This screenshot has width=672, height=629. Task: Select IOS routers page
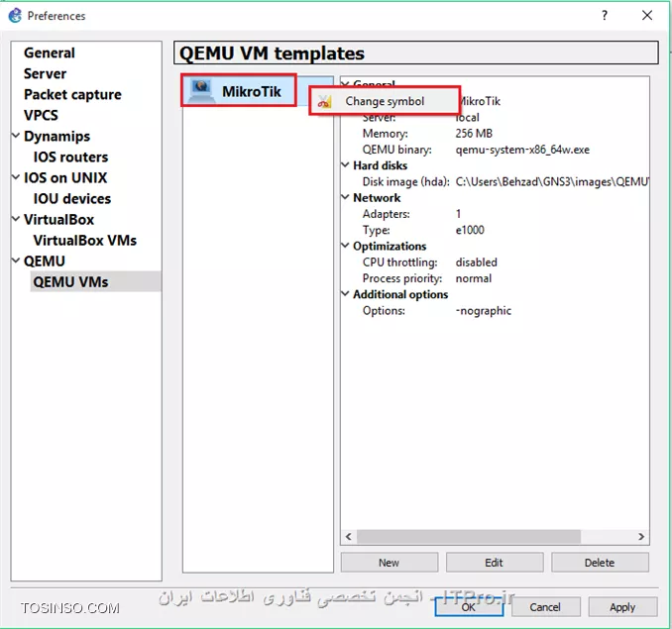click(70, 157)
